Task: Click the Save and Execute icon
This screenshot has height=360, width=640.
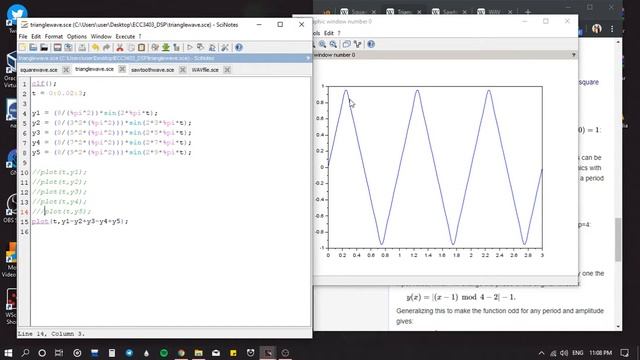Action: (x=200, y=47)
